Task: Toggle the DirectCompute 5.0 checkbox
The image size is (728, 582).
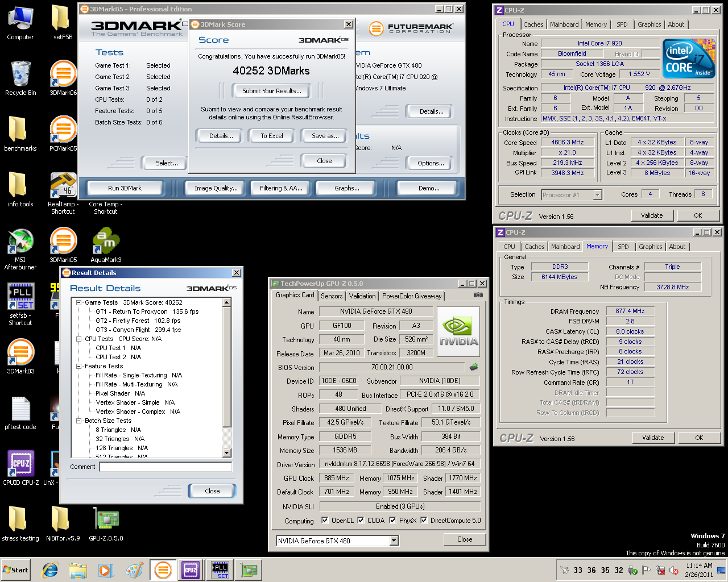Action: [424, 520]
